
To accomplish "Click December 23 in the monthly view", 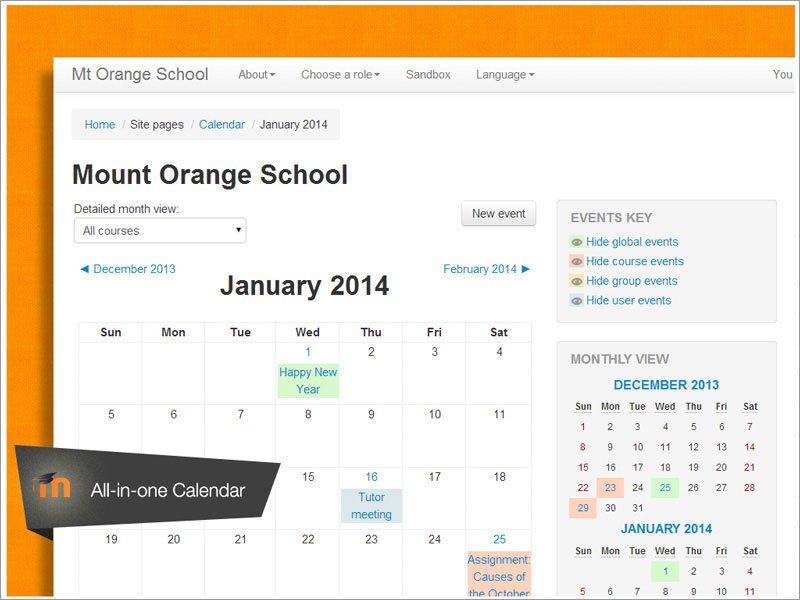I will pos(610,488).
